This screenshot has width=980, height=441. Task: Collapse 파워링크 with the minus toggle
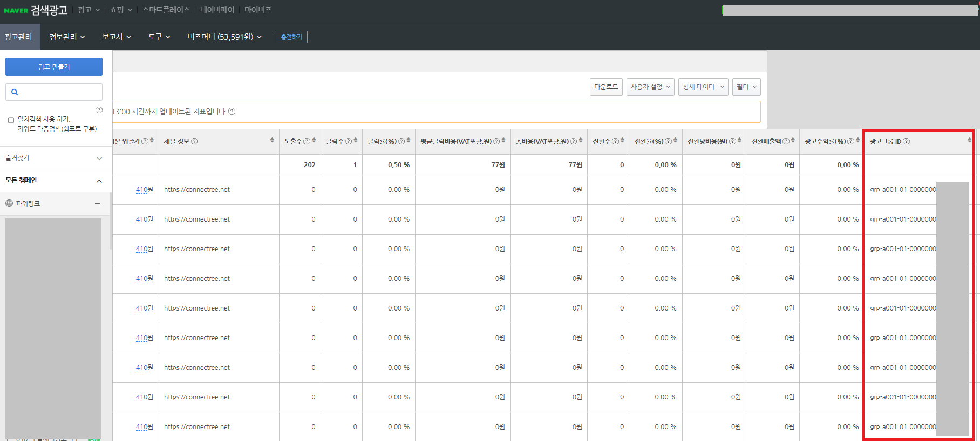pyautogui.click(x=97, y=204)
